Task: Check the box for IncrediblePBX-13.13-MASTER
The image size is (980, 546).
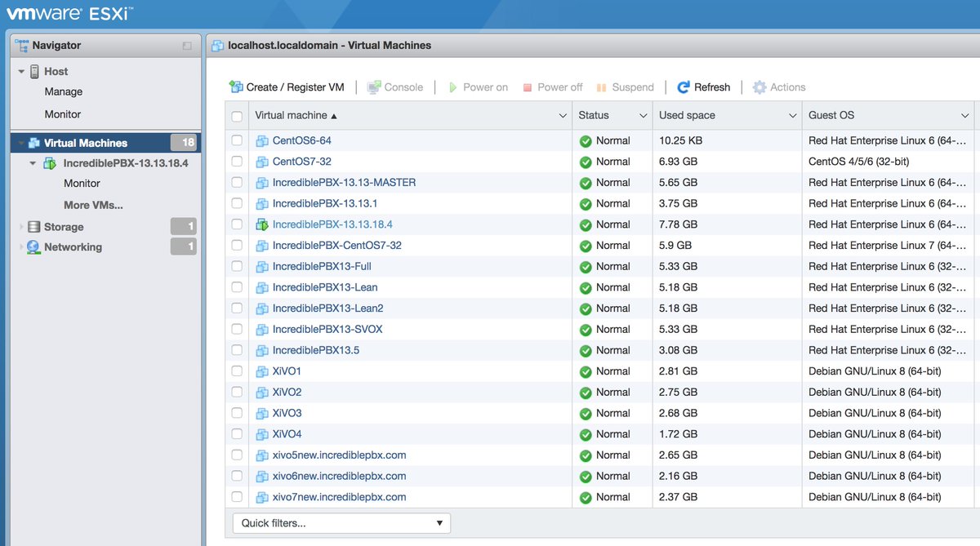Action: click(x=237, y=183)
